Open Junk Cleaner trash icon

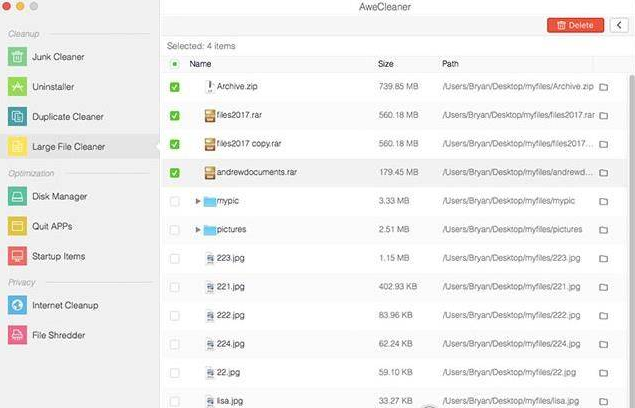point(17,57)
